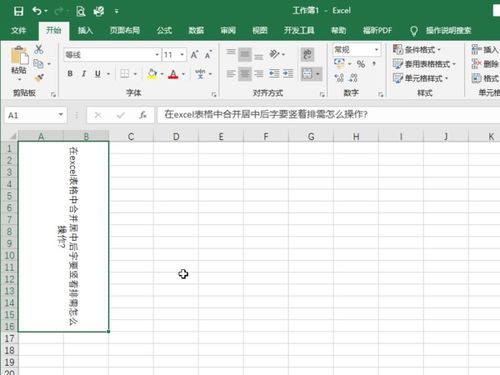Click the 插入 insert cells button
Screen dimensions: 500x375
(485, 50)
